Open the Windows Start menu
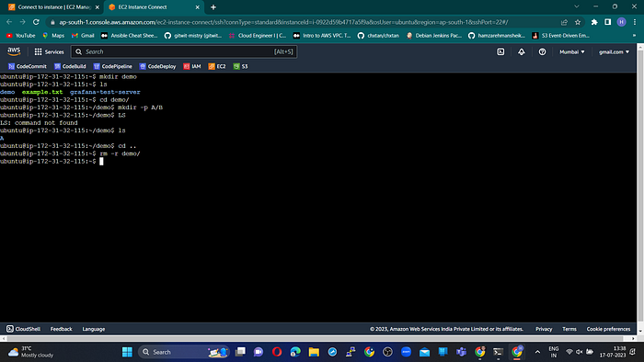The height and width of the screenshot is (362, 644). click(x=127, y=352)
